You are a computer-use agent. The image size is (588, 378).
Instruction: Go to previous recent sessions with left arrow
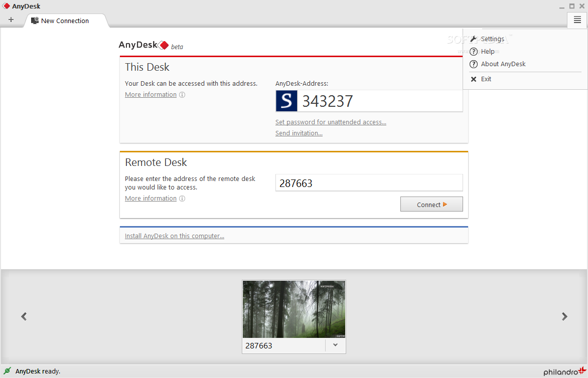[x=24, y=316]
